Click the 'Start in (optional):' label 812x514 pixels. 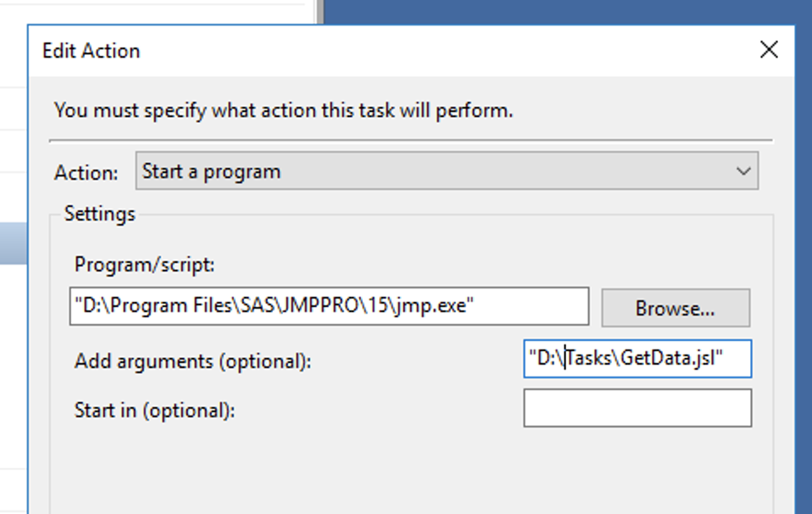(x=154, y=411)
